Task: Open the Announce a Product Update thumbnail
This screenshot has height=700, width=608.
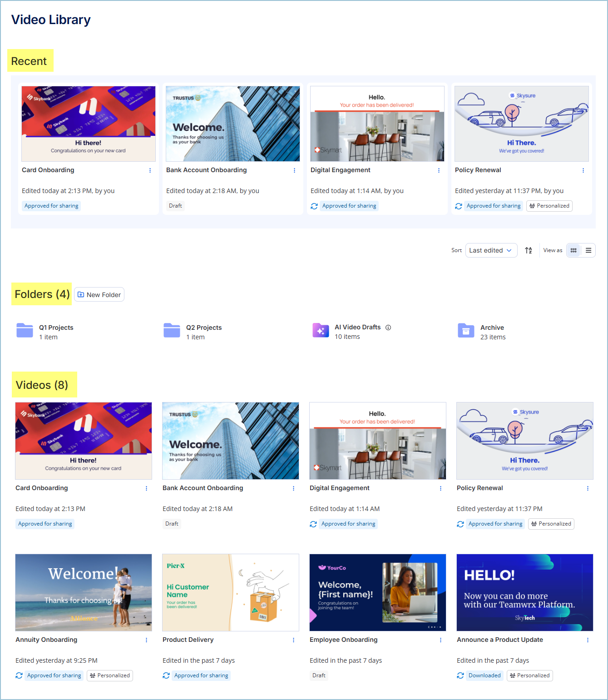Action: [525, 592]
